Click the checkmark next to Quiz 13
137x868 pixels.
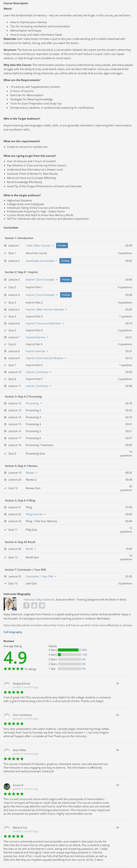coord(5,583)
